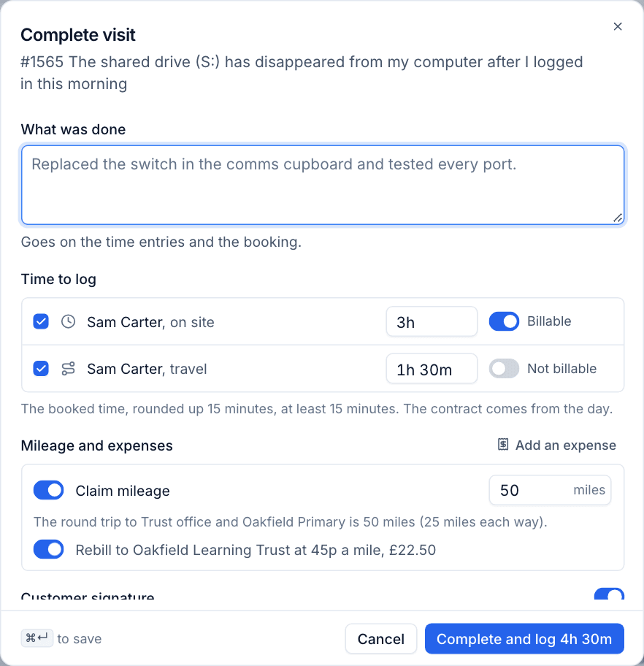Click the textarea resize handle in What was done
Image resolution: width=644 pixels, height=666 pixels.
[618, 218]
